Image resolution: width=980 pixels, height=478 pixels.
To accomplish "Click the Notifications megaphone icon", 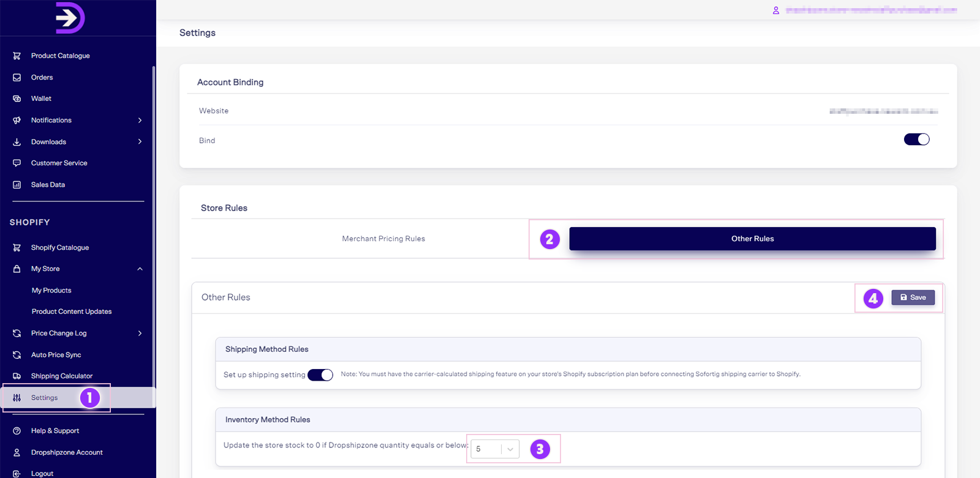I will [x=17, y=121].
